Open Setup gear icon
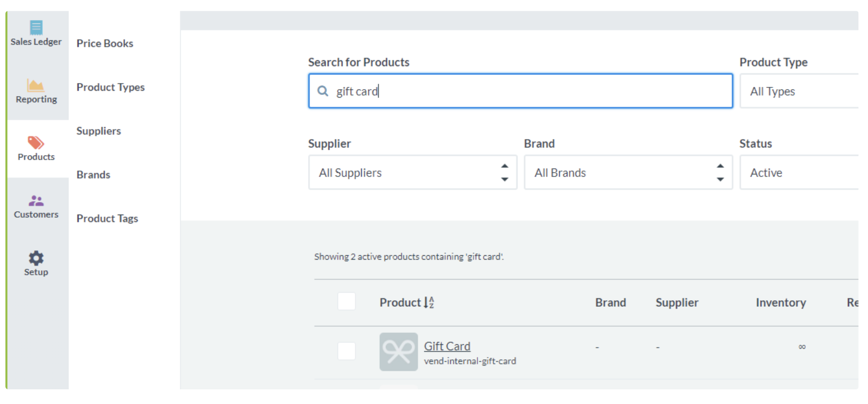This screenshot has width=868, height=404. 36,258
